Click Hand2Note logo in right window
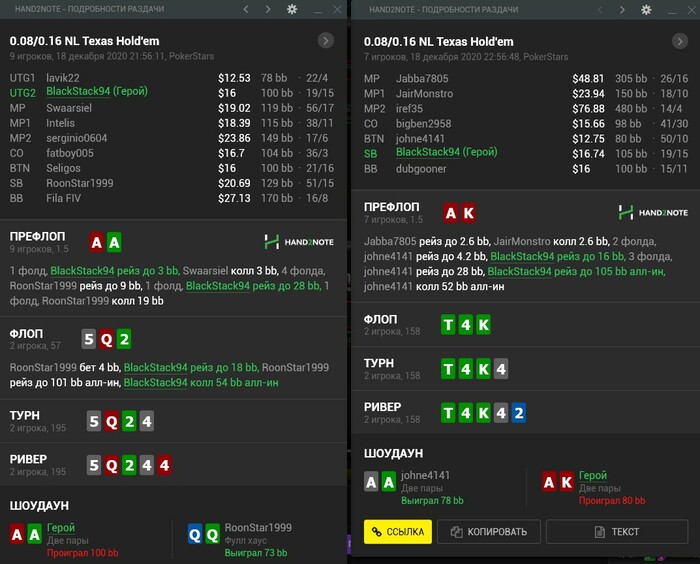 pyautogui.click(x=653, y=213)
